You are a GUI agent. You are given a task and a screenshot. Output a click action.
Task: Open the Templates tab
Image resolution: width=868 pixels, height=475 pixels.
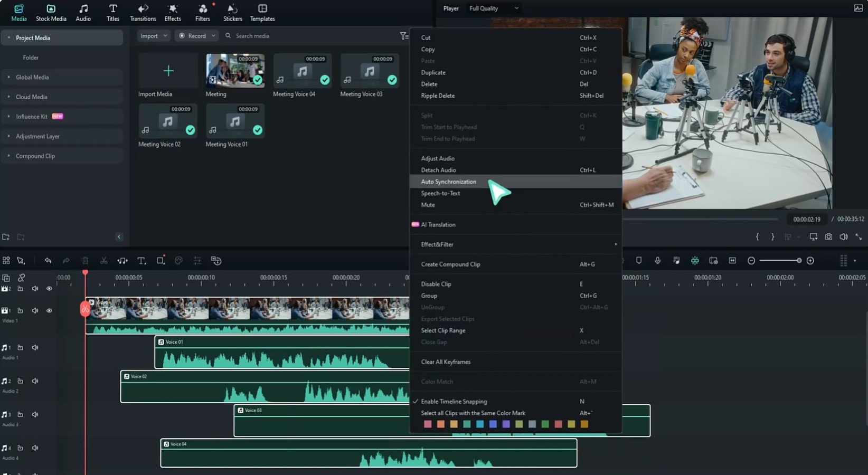click(262, 13)
